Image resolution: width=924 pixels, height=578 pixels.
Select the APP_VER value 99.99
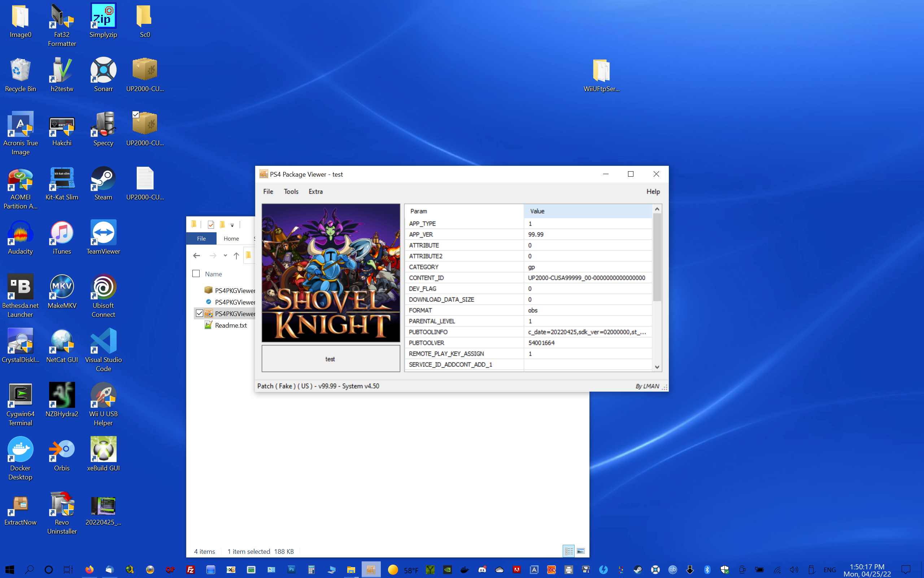(536, 234)
